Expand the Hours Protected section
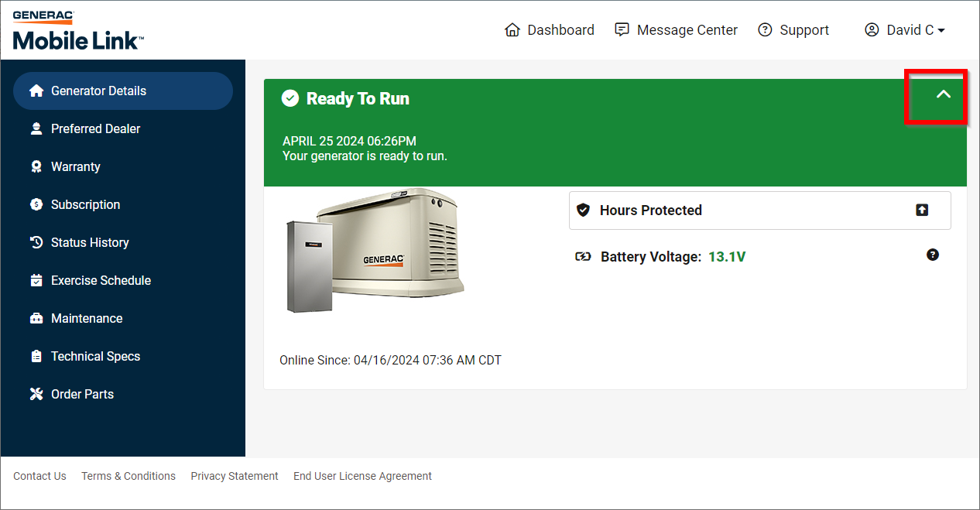980x510 pixels. (x=922, y=210)
